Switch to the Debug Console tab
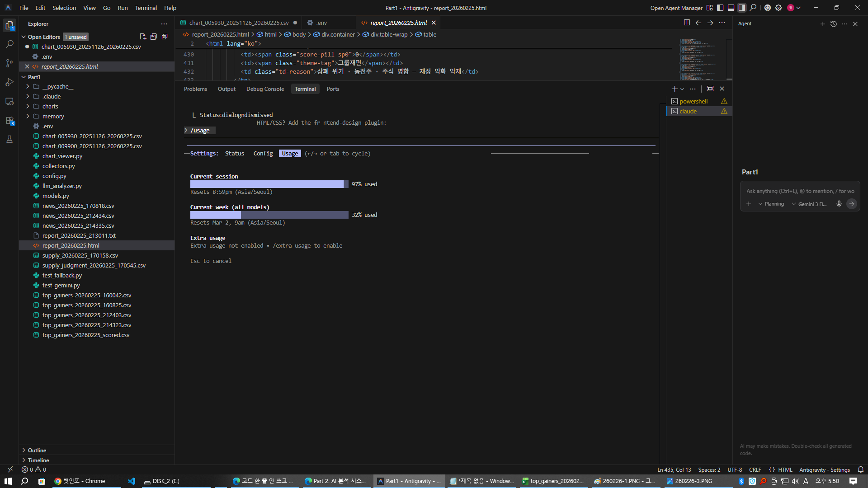 (x=265, y=89)
